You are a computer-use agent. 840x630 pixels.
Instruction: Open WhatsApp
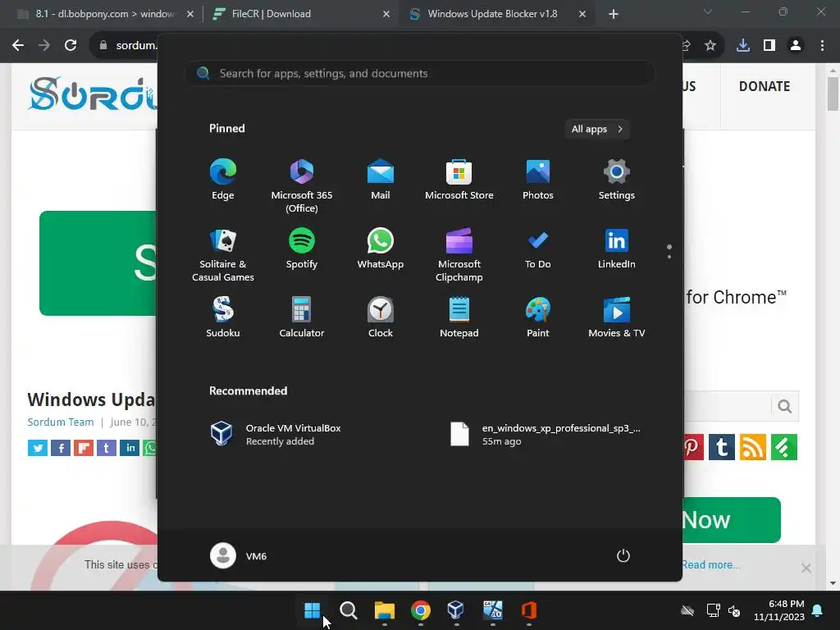click(x=381, y=249)
